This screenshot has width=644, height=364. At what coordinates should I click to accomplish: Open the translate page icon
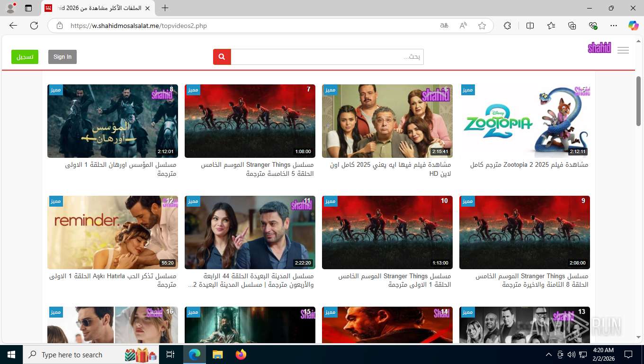[x=444, y=26]
